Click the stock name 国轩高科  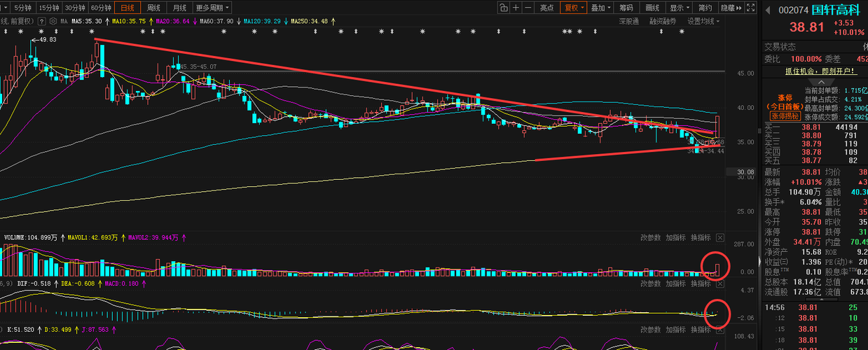coord(836,10)
